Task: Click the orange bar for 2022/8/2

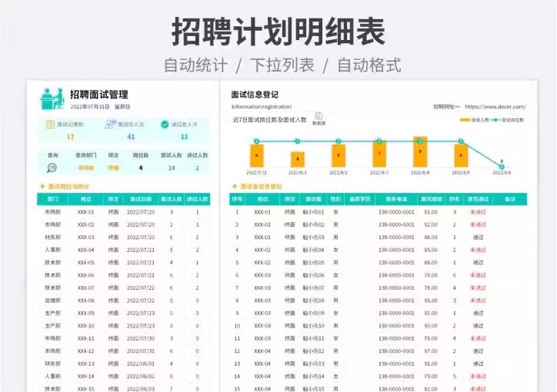Action: click(339, 155)
